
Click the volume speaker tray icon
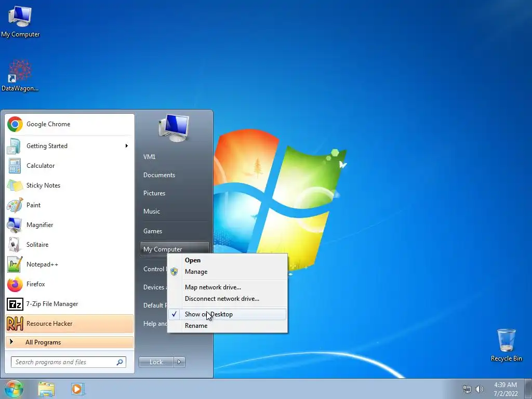tap(480, 389)
